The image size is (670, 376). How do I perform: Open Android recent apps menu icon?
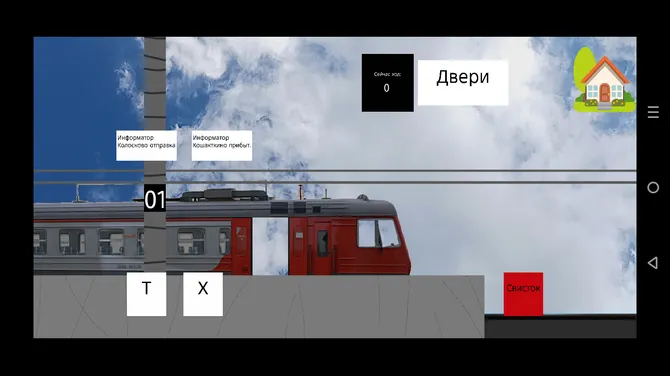pyautogui.click(x=653, y=112)
